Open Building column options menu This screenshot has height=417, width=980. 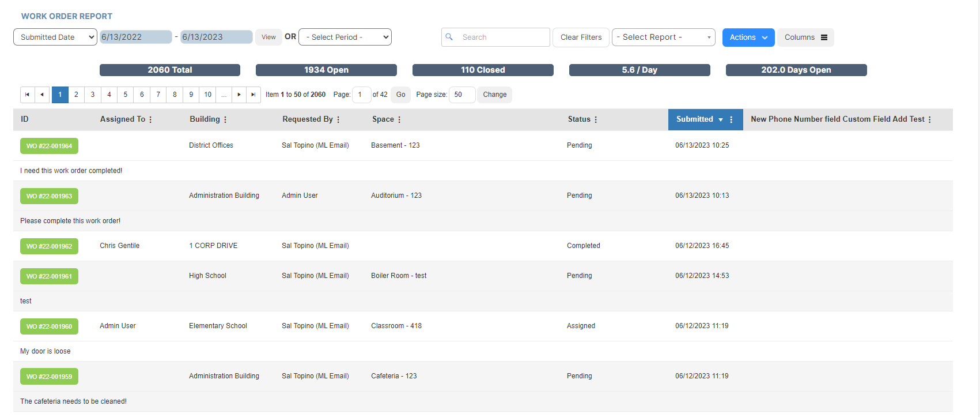click(225, 119)
